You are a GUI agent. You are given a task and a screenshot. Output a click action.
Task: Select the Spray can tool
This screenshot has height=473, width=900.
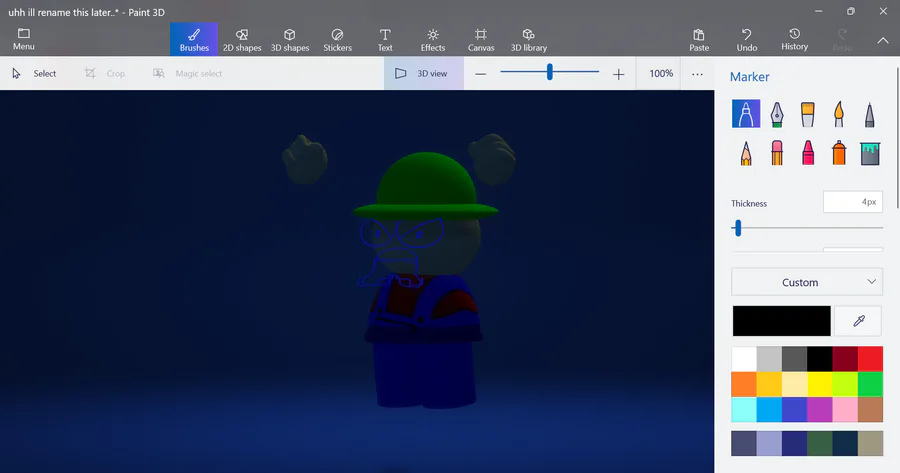click(839, 153)
